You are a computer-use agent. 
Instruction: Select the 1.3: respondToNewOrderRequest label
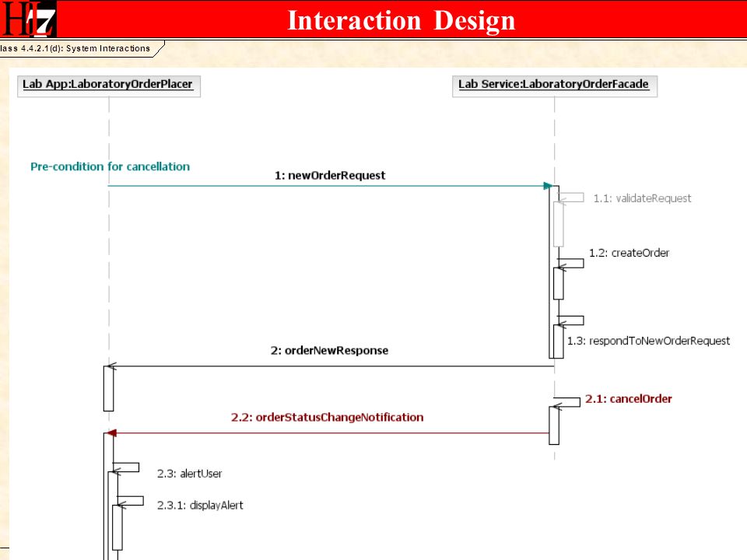pos(648,341)
